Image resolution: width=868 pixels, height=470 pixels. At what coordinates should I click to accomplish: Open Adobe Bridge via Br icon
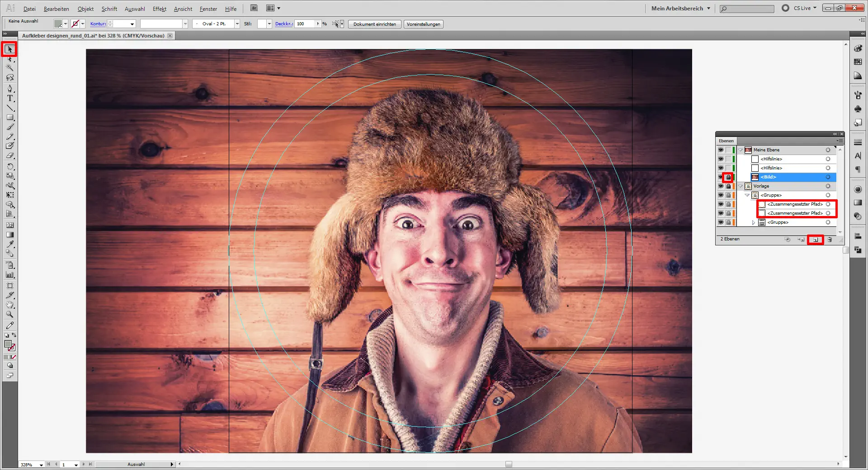point(254,8)
